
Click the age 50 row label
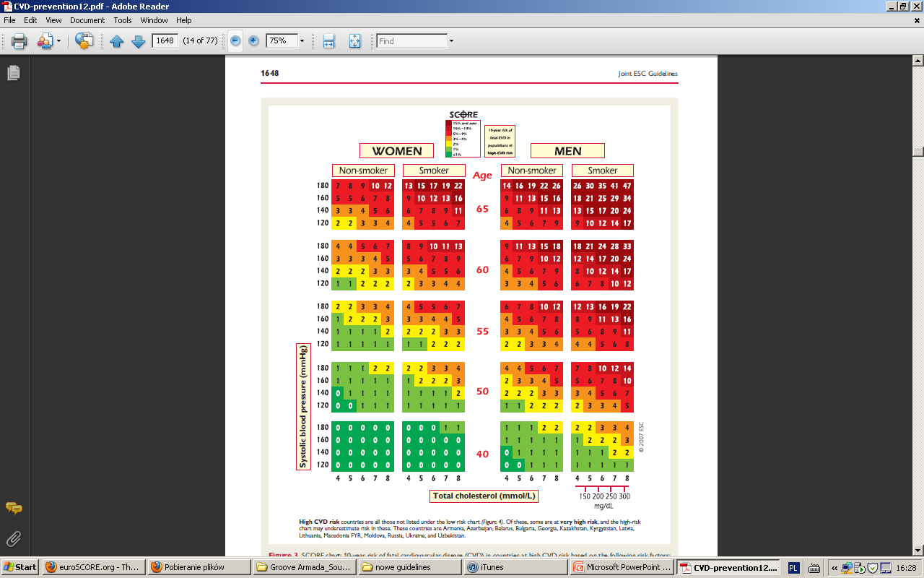click(482, 391)
